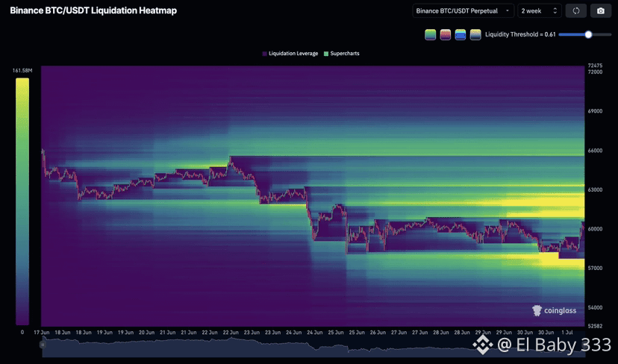Click the left handle of the range navigator
The width and height of the screenshot is (618, 364).
(43, 345)
